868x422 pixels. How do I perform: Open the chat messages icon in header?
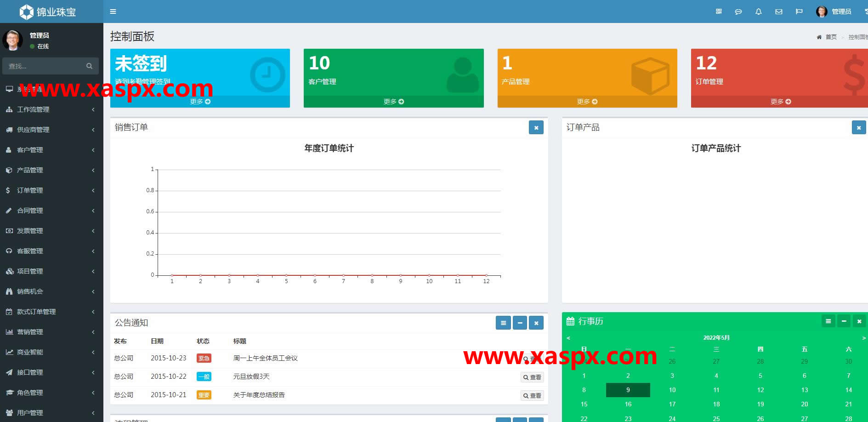coord(738,11)
